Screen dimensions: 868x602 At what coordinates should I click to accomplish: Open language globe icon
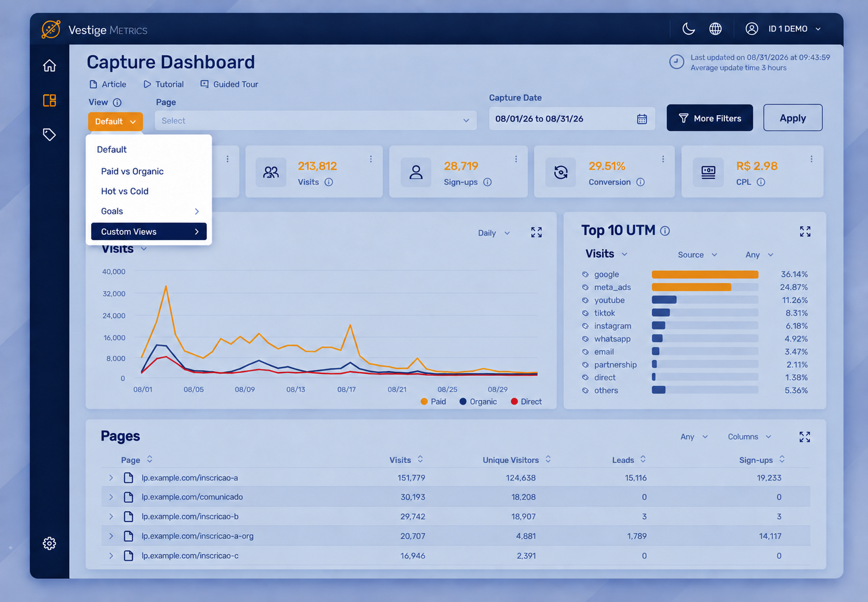[715, 29]
